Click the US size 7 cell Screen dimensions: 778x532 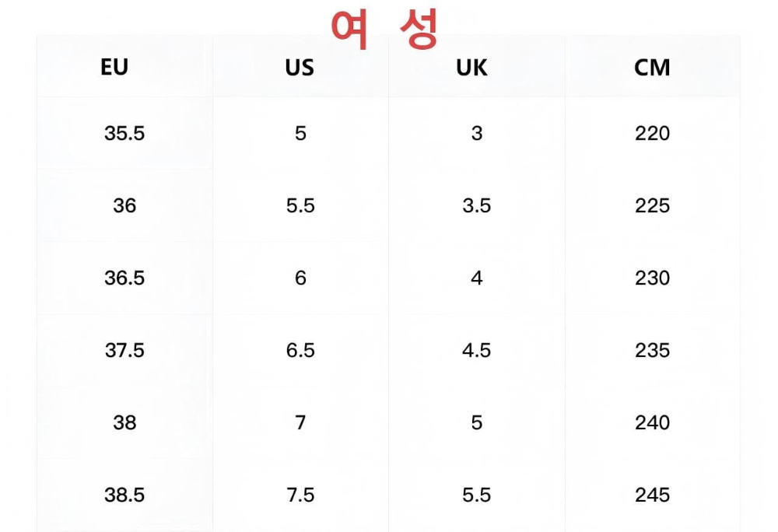click(300, 422)
